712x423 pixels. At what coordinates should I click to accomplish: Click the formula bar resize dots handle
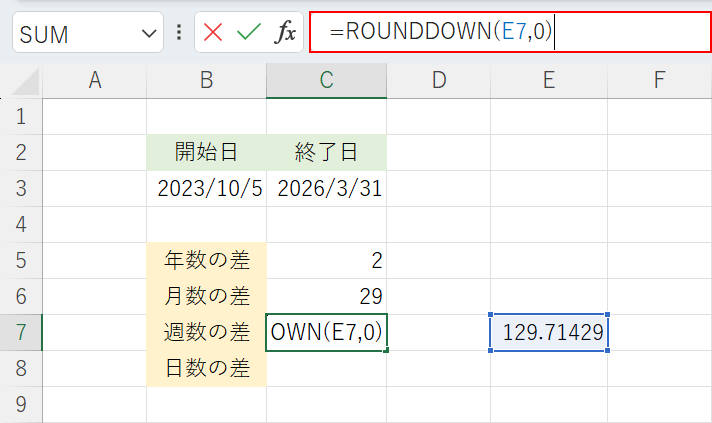(179, 33)
